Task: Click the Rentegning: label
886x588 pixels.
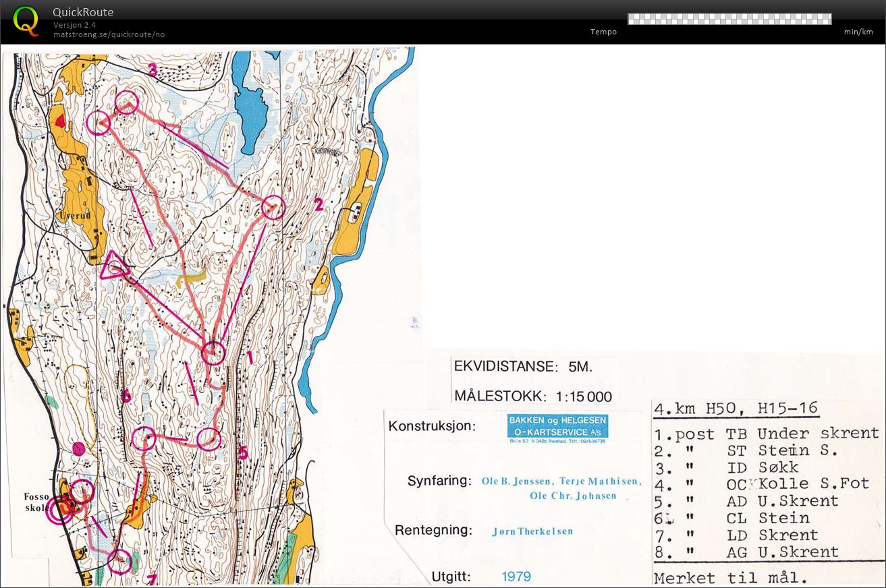Action: point(433,530)
